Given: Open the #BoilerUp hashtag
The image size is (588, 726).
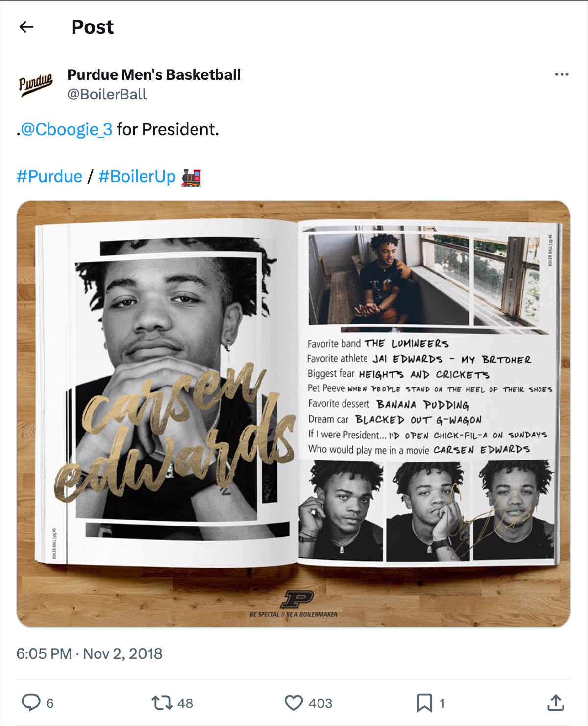Looking at the screenshot, I should (137, 176).
